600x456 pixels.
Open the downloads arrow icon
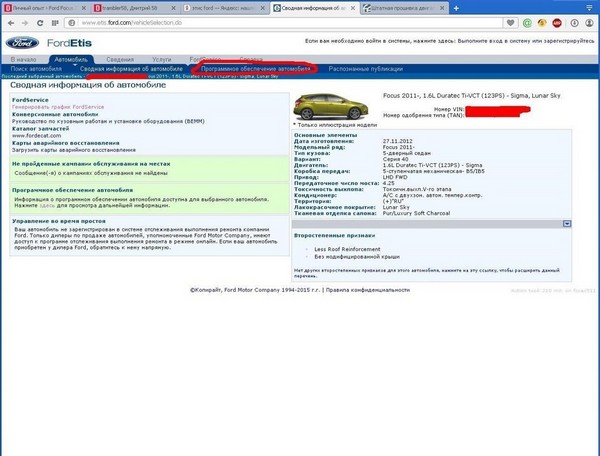click(x=574, y=23)
